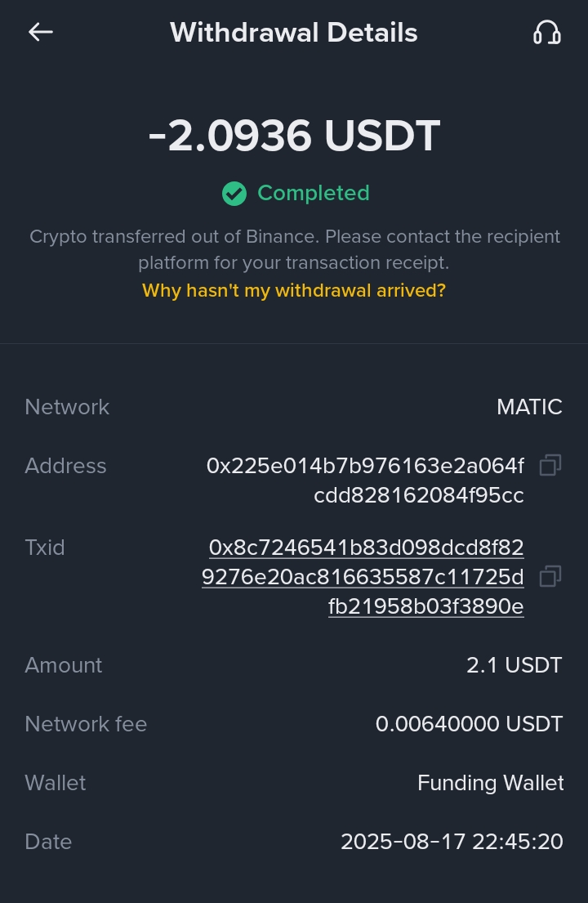Click the 0.00640000 USDT network fee value
The width and height of the screenshot is (588, 903).
pos(469,724)
